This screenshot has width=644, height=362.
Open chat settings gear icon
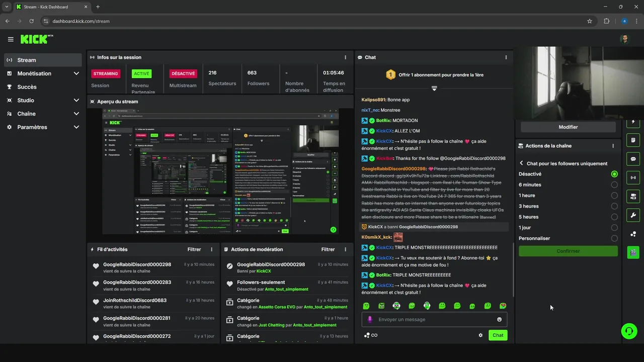[480, 335]
